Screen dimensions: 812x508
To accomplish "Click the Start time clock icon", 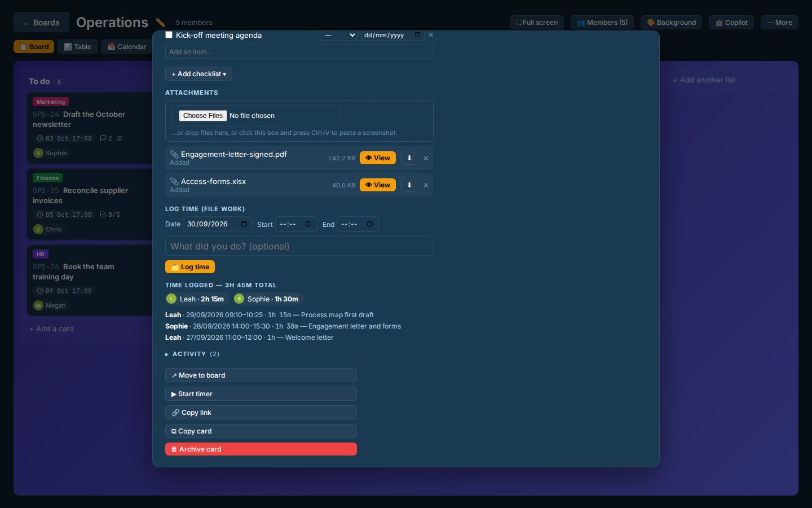I will pyautogui.click(x=308, y=224).
